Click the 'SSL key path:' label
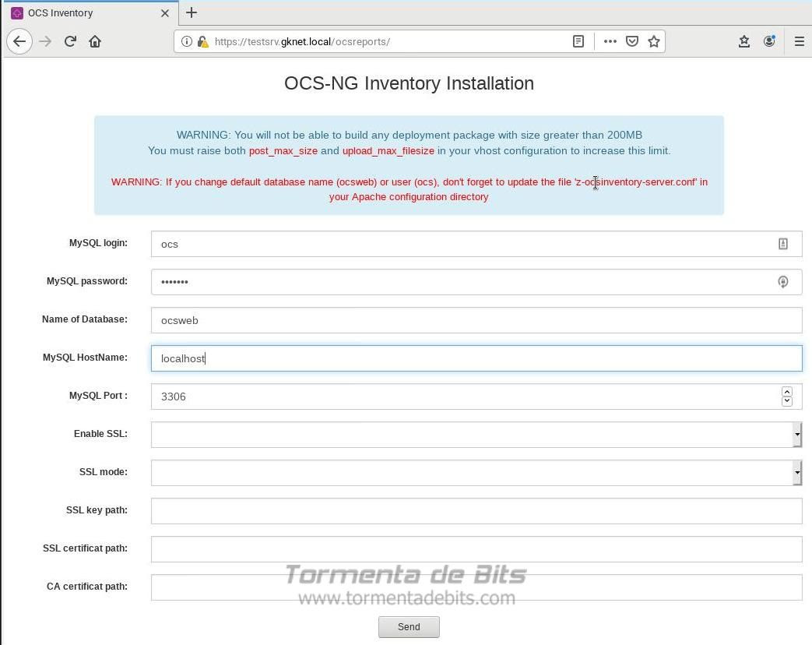Screen dimensions: 812x645 click(97, 510)
